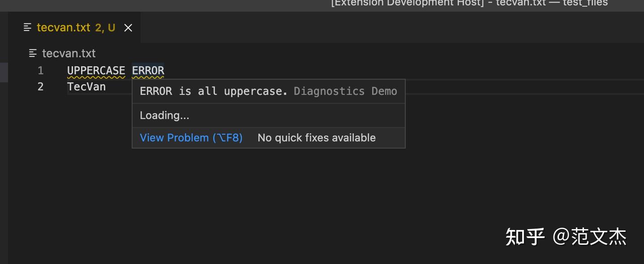Click the squiggly underline beneath ERROR
The width and height of the screenshot is (644, 264).
click(x=148, y=76)
